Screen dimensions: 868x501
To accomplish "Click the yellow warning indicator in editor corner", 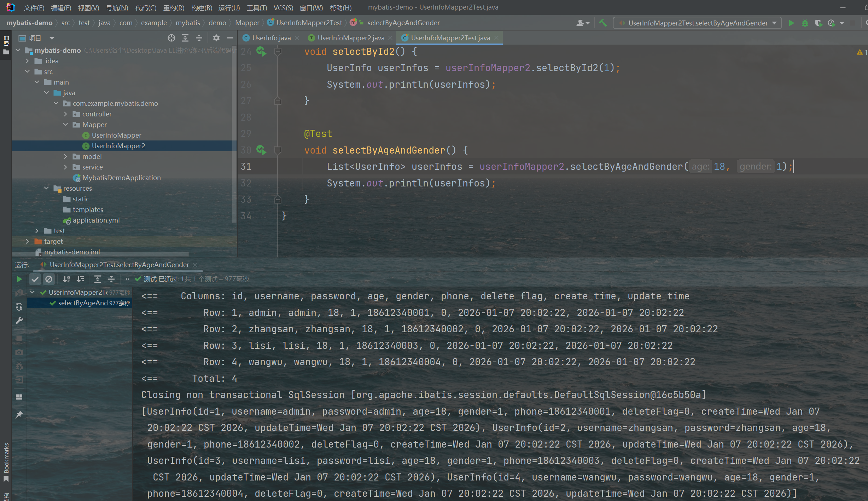I will click(861, 52).
